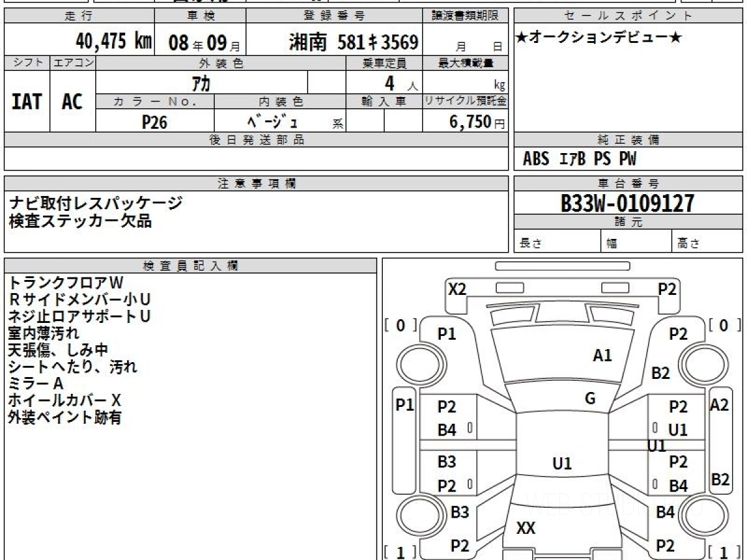This screenshot has width=747, height=560.
Task: Click the 走行 column header
Action: (x=79, y=16)
